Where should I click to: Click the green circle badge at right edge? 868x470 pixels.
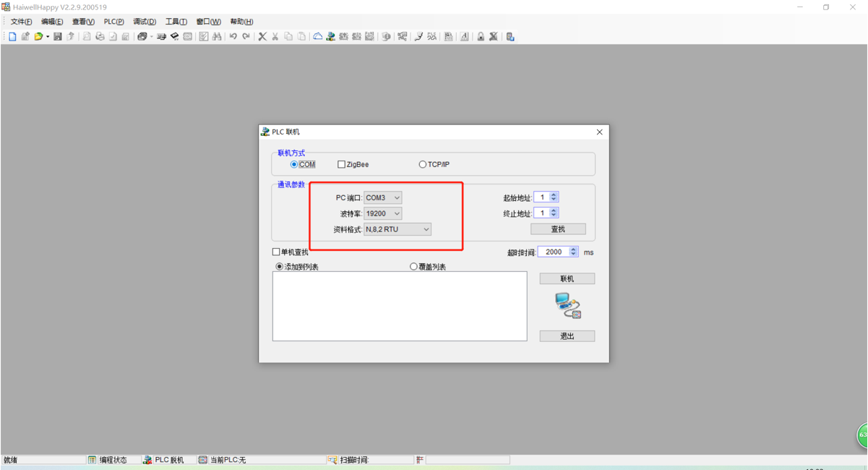coord(862,435)
